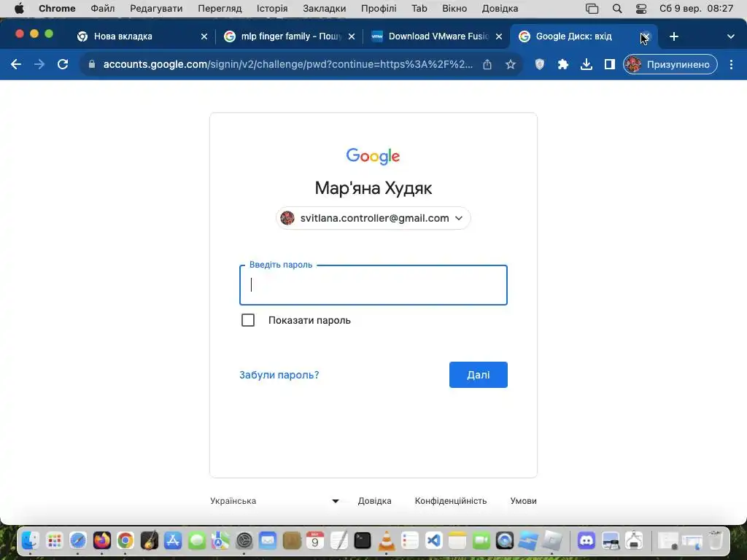Open System Settings from the Dock

(244, 541)
